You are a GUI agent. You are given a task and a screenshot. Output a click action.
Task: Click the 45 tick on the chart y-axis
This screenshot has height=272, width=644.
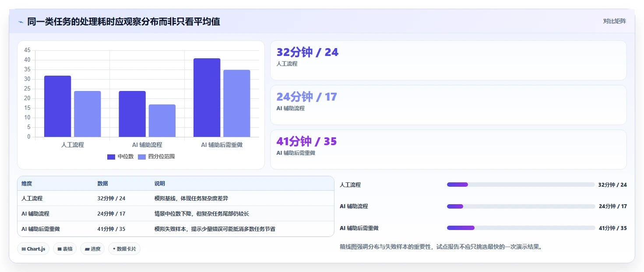tap(27, 50)
